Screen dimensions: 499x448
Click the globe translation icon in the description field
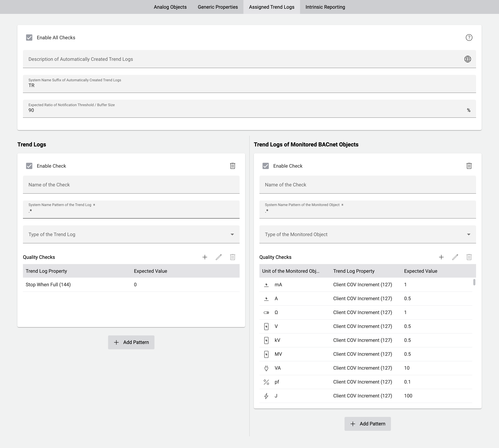point(468,59)
